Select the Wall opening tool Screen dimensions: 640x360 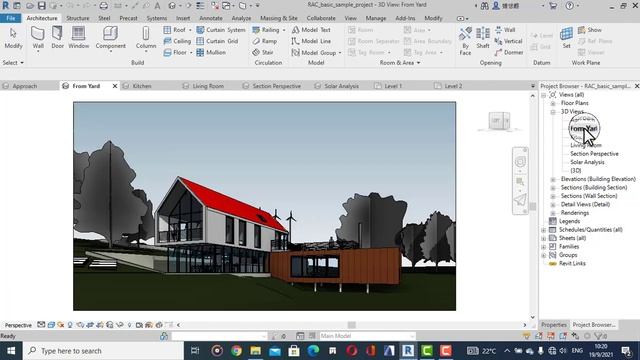pos(505,30)
